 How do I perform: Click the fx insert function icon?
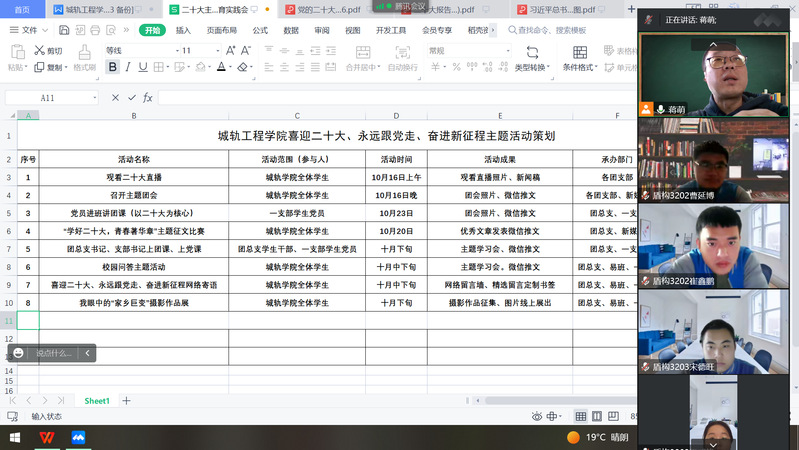(147, 98)
